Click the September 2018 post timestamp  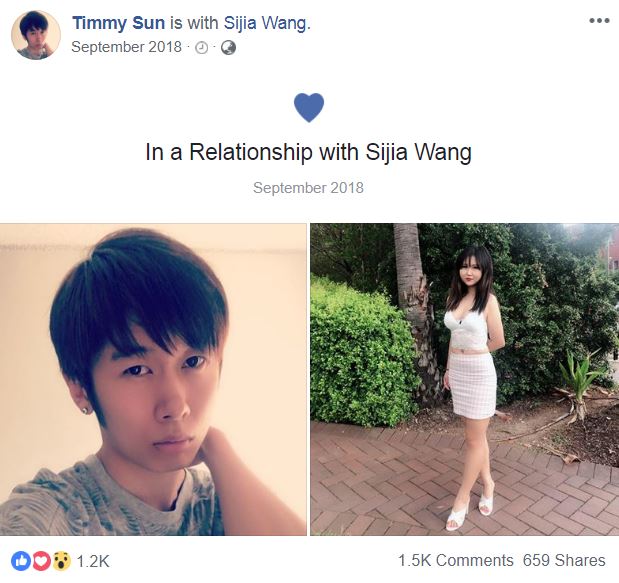click(126, 47)
